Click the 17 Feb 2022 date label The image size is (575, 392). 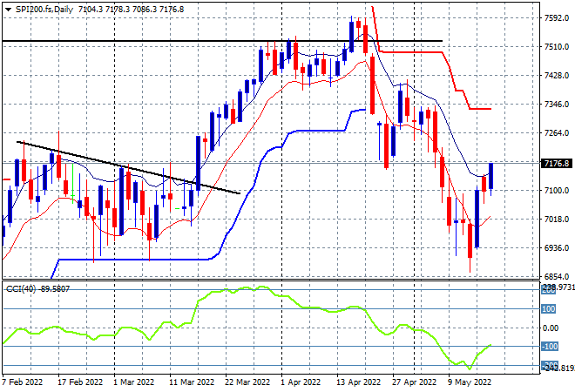(x=80, y=382)
